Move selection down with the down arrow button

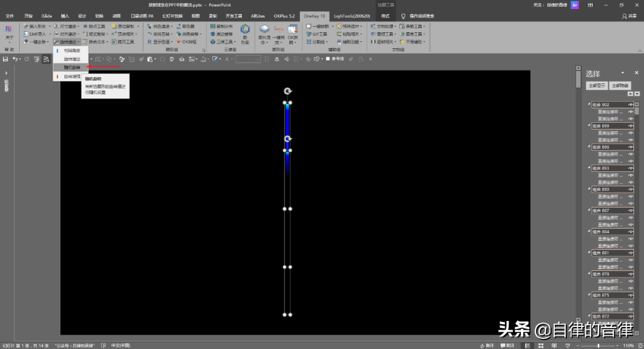pos(637,94)
